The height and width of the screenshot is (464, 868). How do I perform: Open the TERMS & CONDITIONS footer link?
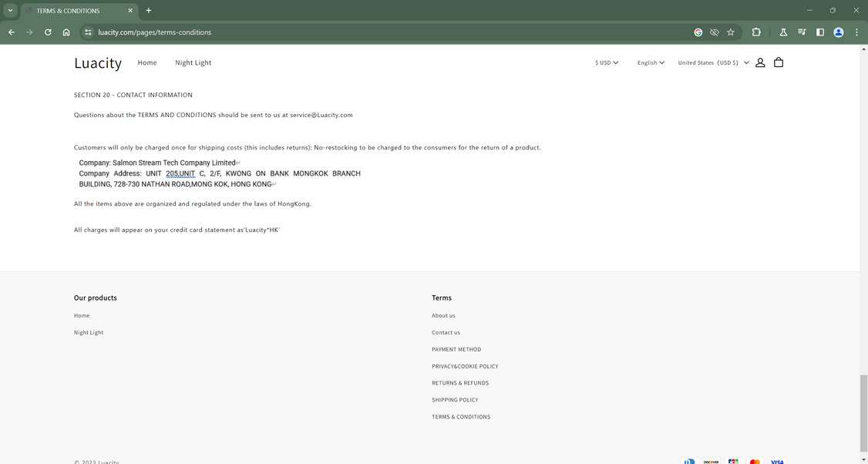pyautogui.click(x=460, y=416)
